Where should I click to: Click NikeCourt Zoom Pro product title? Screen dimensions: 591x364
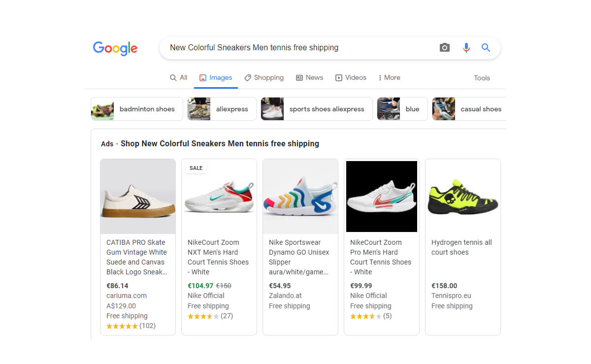pos(381,257)
